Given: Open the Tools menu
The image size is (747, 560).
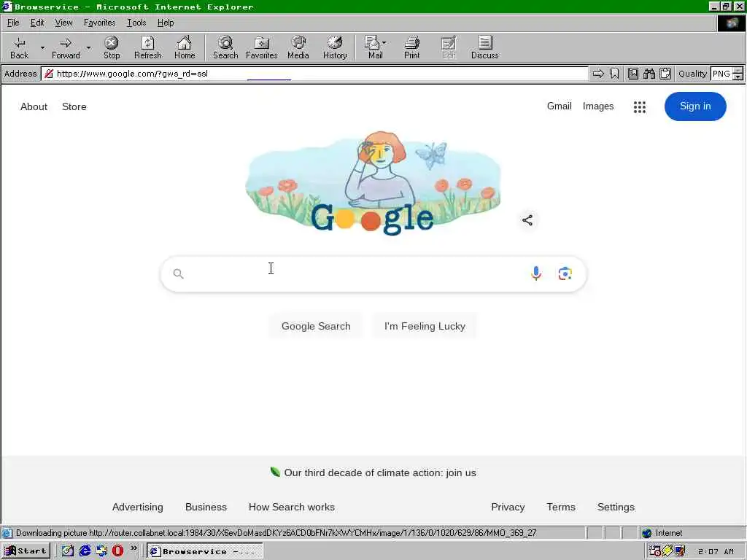Looking at the screenshot, I should point(136,23).
